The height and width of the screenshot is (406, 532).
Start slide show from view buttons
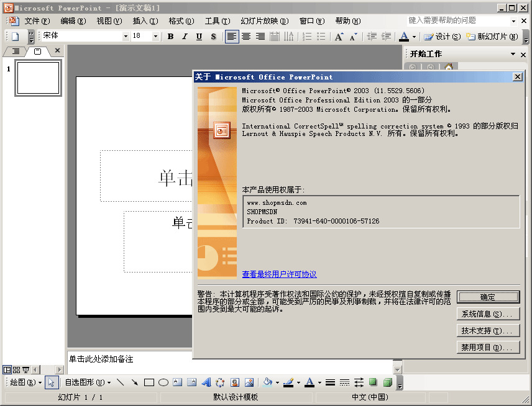(25, 369)
